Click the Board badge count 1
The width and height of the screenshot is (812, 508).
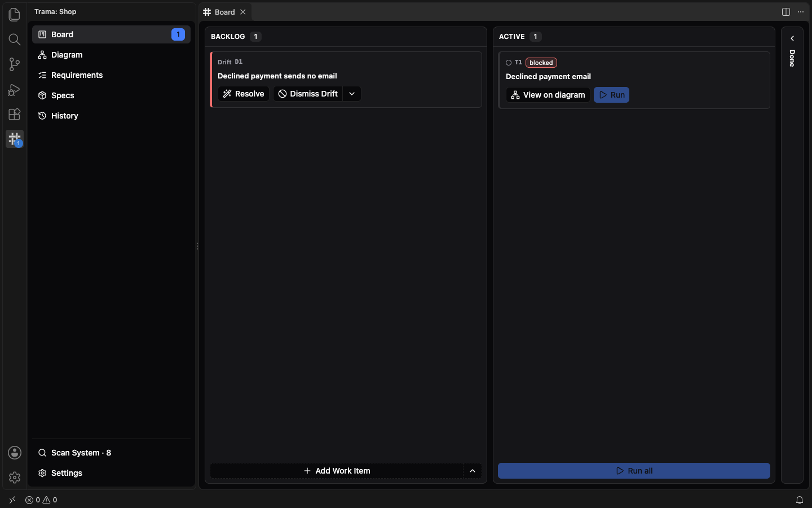pos(178,34)
